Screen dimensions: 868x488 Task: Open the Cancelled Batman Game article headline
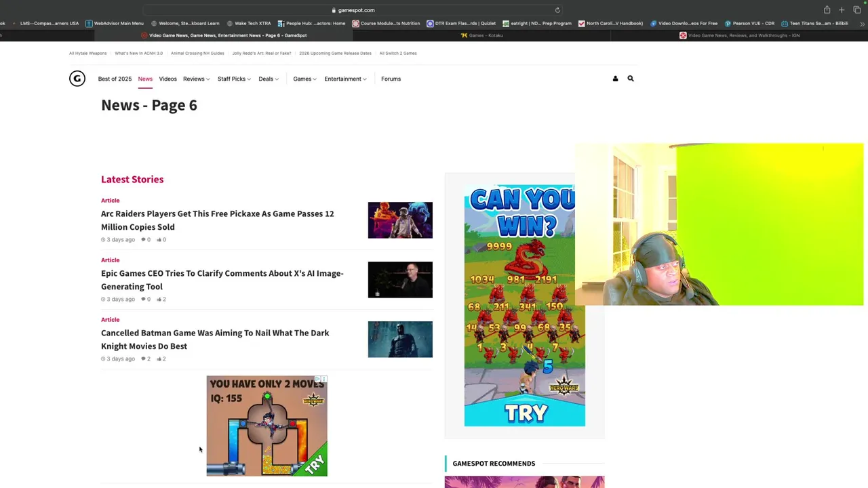pyautogui.click(x=215, y=340)
